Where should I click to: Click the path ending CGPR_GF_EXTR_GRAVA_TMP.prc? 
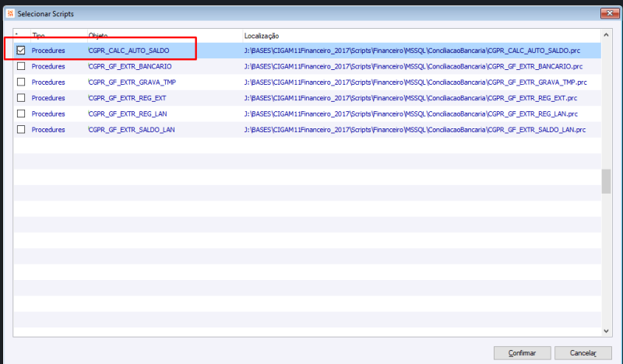[x=415, y=82]
